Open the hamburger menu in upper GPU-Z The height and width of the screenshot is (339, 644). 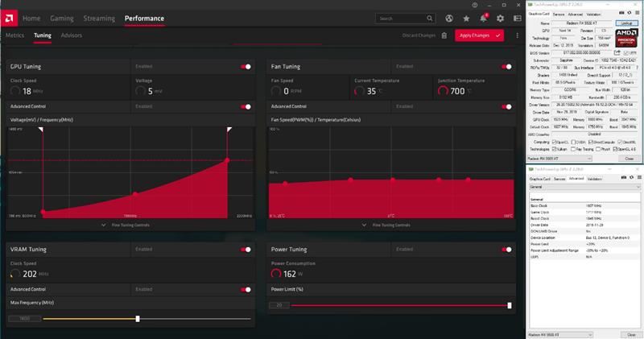(x=638, y=13)
